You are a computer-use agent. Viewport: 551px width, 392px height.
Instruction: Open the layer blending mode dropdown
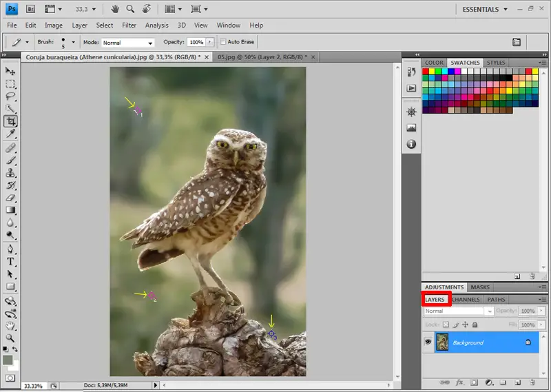[459, 311]
